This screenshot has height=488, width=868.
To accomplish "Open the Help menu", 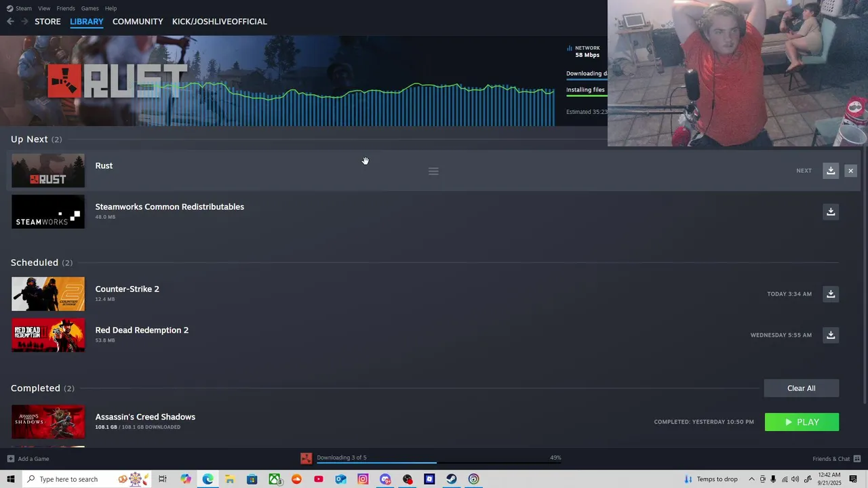I will [111, 8].
